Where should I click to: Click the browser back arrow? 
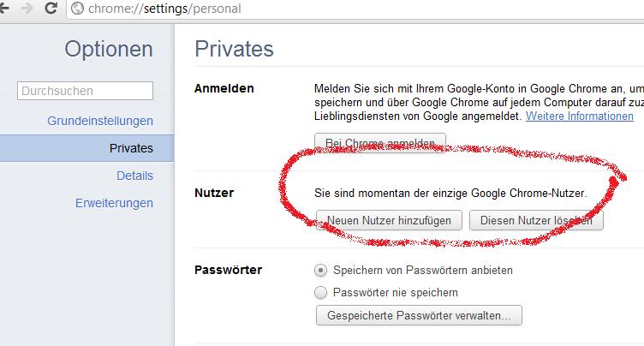[x=4, y=8]
